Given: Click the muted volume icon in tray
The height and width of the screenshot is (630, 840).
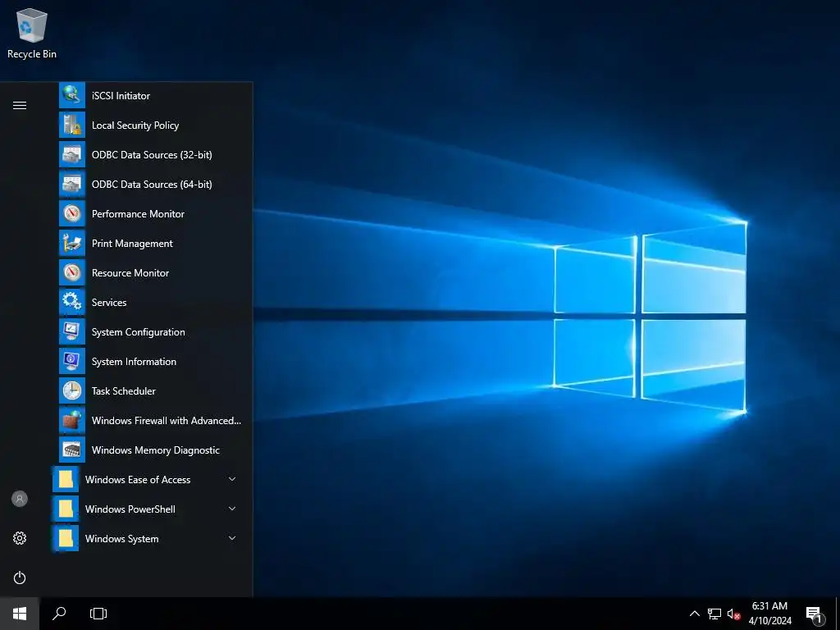Looking at the screenshot, I should (x=733, y=614).
